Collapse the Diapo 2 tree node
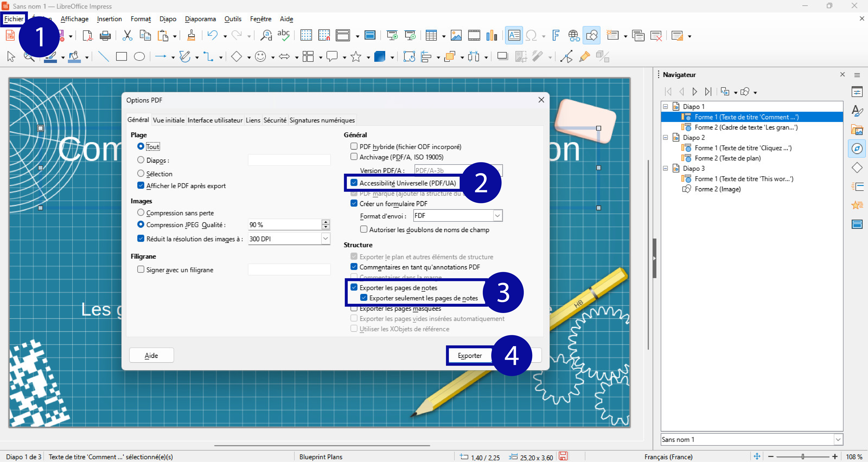The width and height of the screenshot is (868, 462). click(x=665, y=137)
